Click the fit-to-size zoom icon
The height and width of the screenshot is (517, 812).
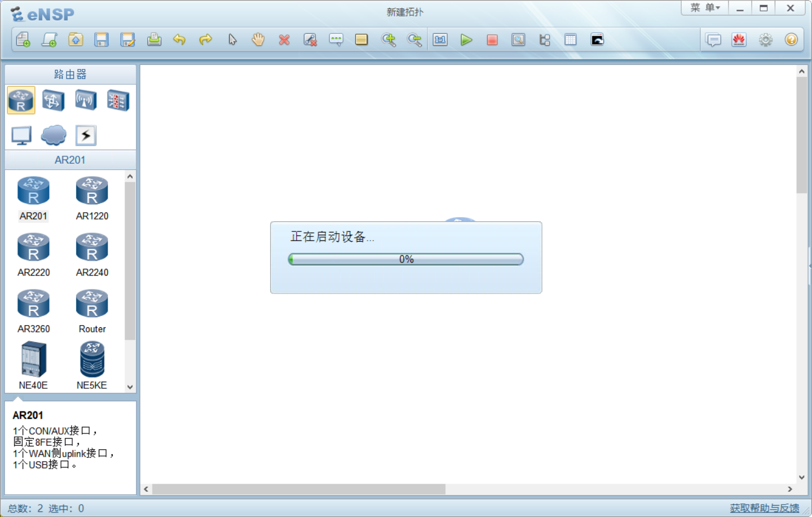tap(440, 40)
